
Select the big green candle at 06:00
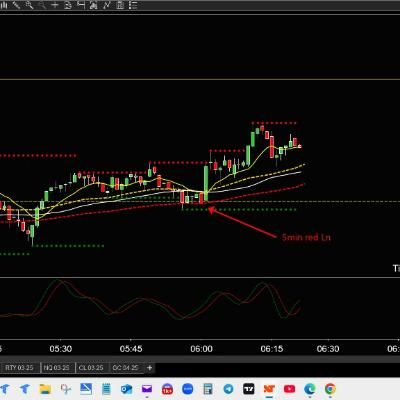pos(206,183)
